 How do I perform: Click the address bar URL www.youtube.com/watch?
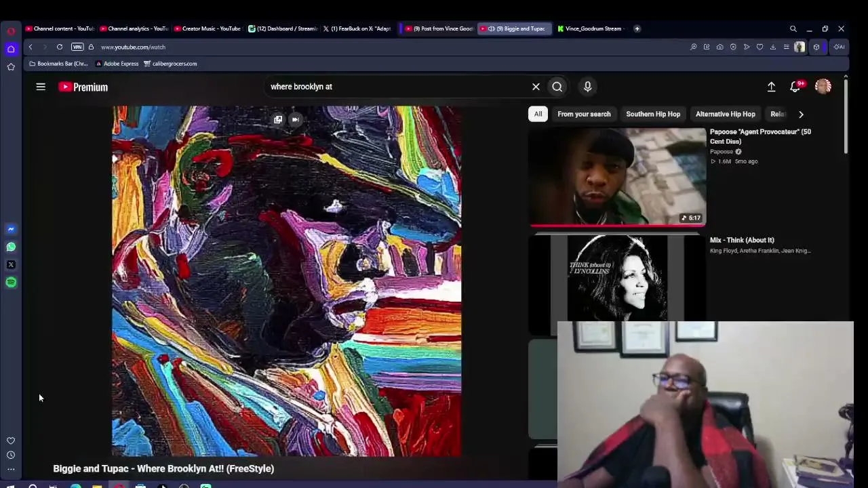click(133, 47)
